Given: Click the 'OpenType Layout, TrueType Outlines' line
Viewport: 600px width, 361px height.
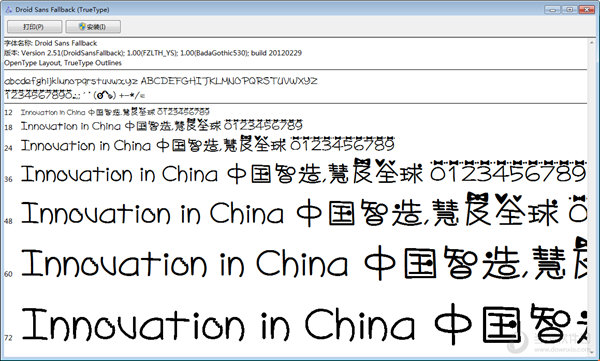Looking at the screenshot, I should coord(63,63).
